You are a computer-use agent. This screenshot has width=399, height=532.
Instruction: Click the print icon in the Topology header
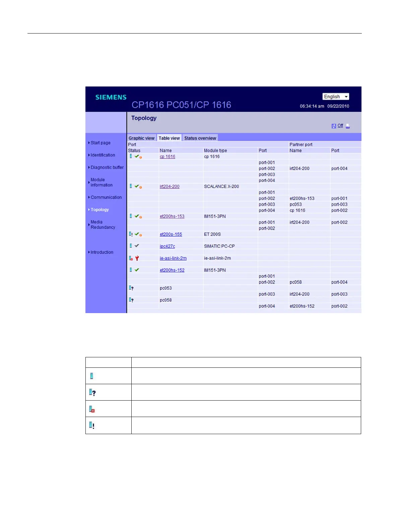coord(348,126)
